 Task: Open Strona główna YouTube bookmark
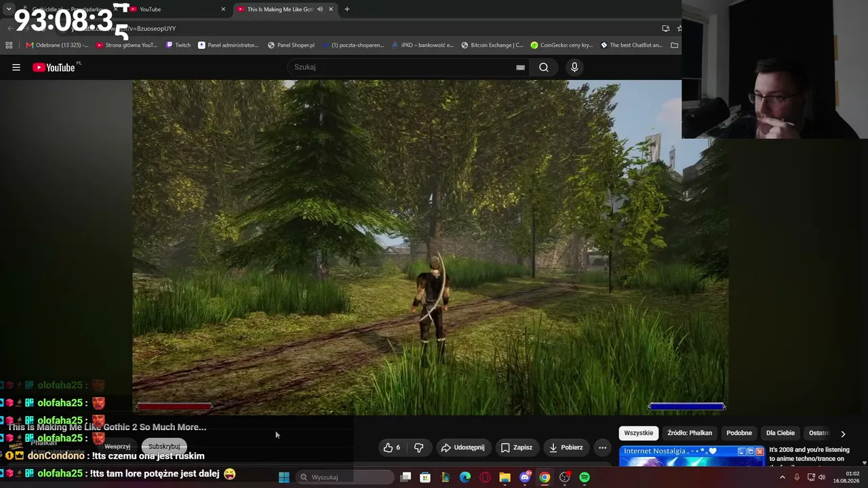click(127, 45)
